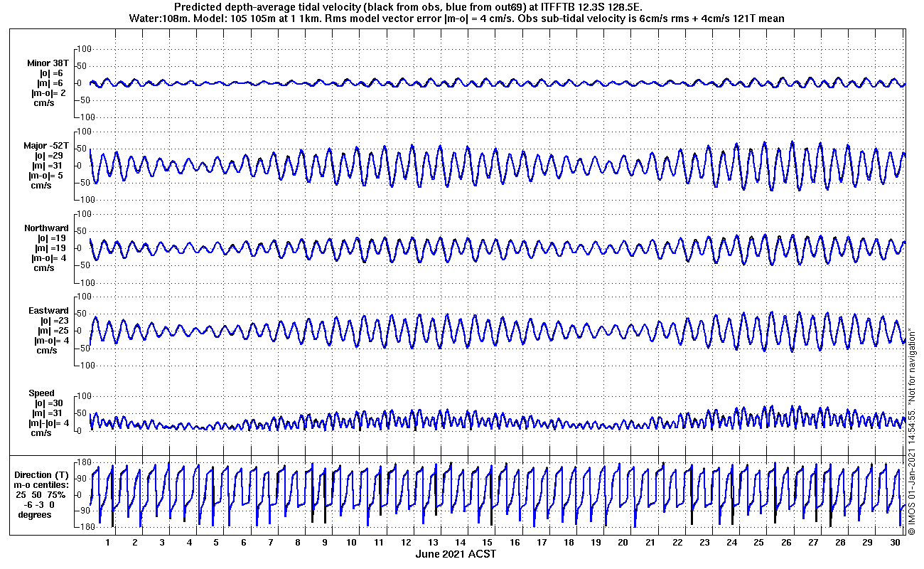Click date tick label '5' on x-axis
Image resolution: width=924 pixels, height=569 pixels.
[217, 543]
